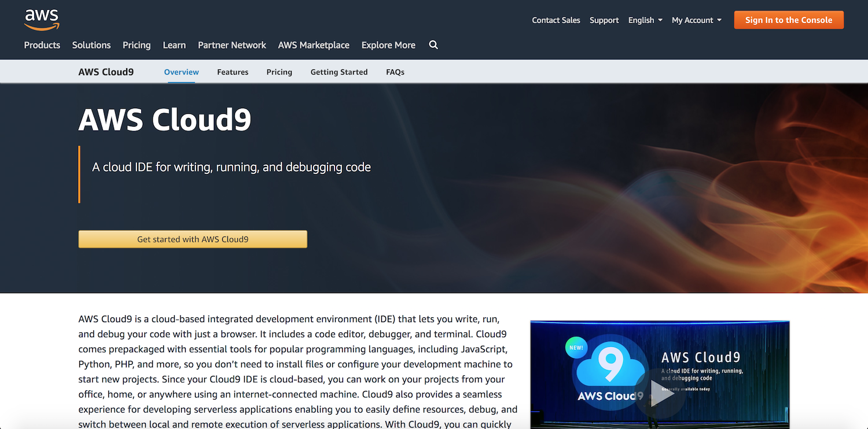
Task: Open the Learn menu
Action: pyautogui.click(x=174, y=45)
